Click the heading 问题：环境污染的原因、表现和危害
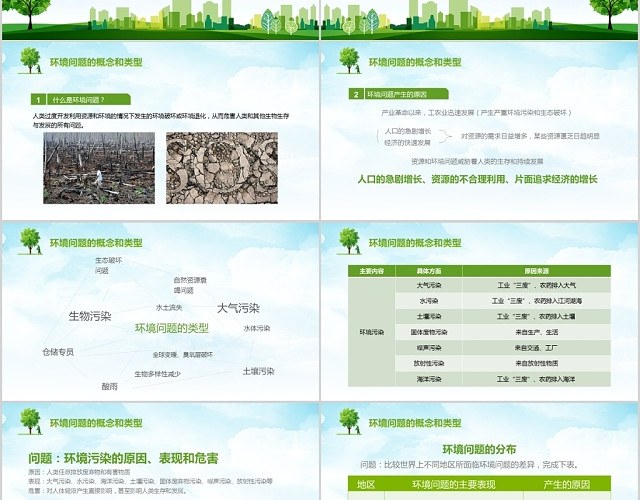The image size is (640, 500). click(x=123, y=458)
